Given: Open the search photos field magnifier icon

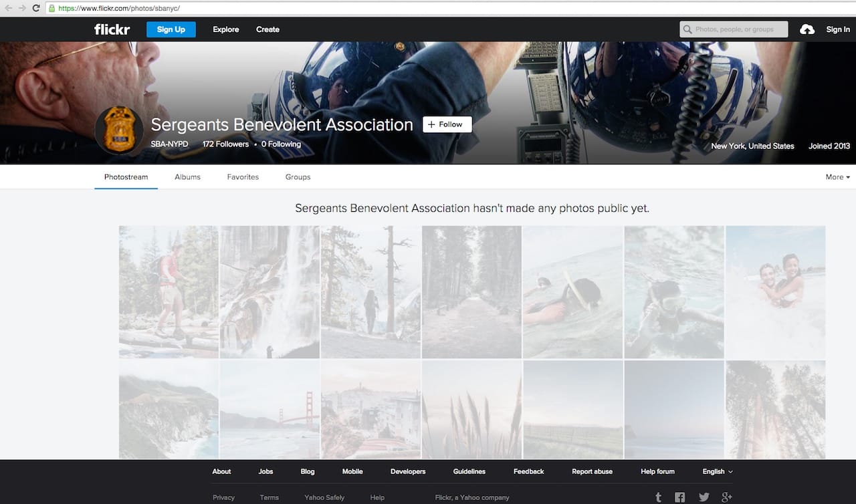Looking at the screenshot, I should click(x=687, y=29).
